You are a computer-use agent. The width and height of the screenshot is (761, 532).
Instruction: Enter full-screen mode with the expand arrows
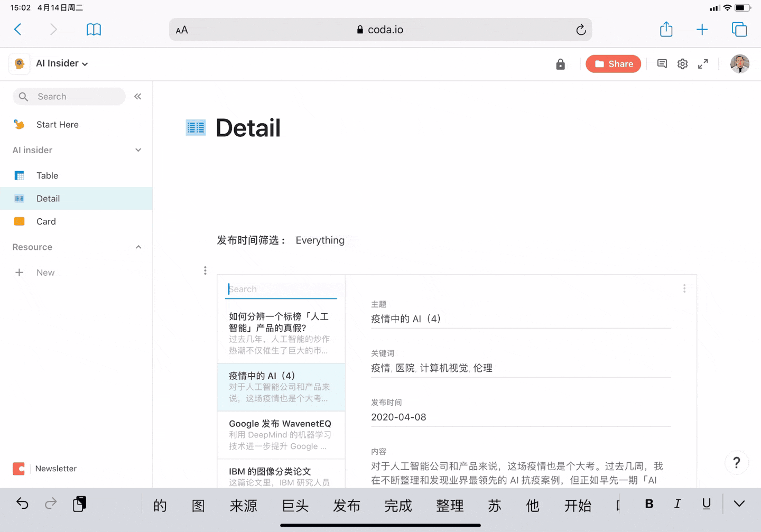[x=703, y=64]
